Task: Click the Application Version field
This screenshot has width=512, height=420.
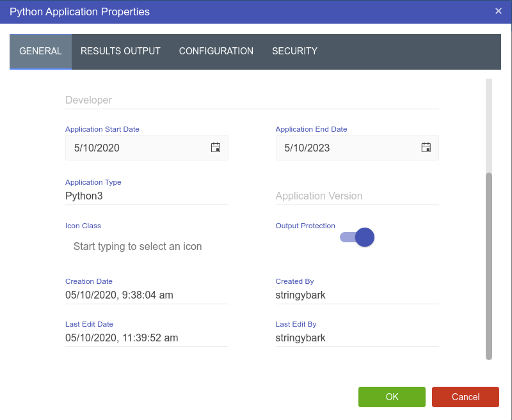Action: tap(356, 196)
